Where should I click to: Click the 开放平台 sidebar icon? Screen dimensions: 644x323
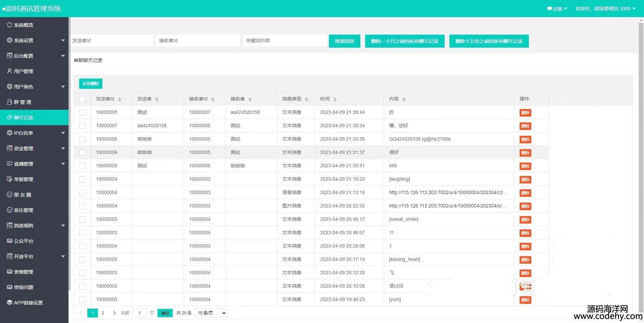click(x=10, y=256)
